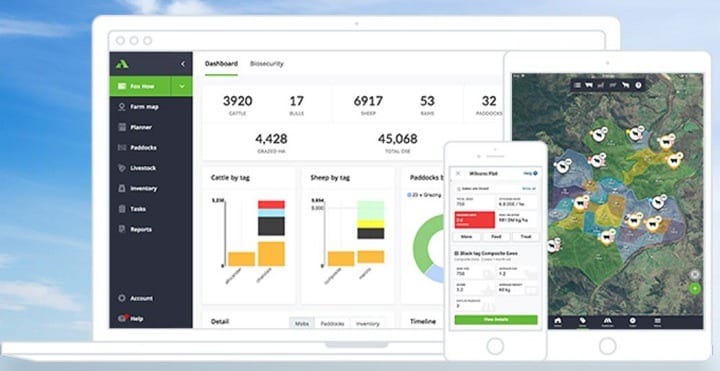Click green View Details button on phone
The width and height of the screenshot is (720, 371).
point(496,320)
